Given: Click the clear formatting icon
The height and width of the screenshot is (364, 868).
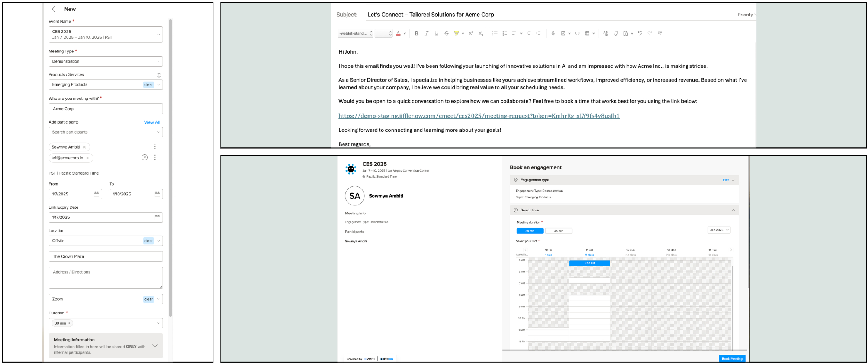Looking at the screenshot, I should tap(606, 33).
